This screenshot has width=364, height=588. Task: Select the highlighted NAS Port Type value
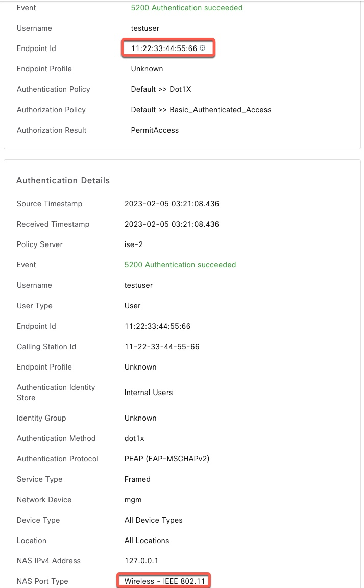click(163, 581)
